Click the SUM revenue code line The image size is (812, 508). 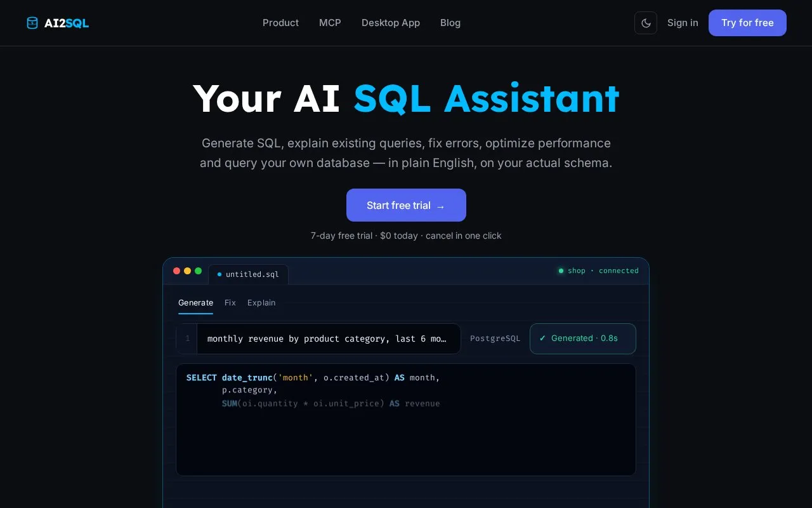coord(331,404)
